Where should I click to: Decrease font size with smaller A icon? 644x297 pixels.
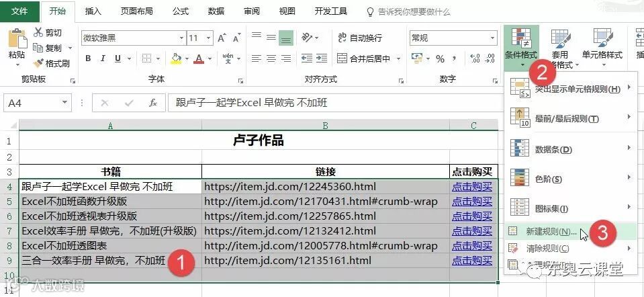coord(236,38)
